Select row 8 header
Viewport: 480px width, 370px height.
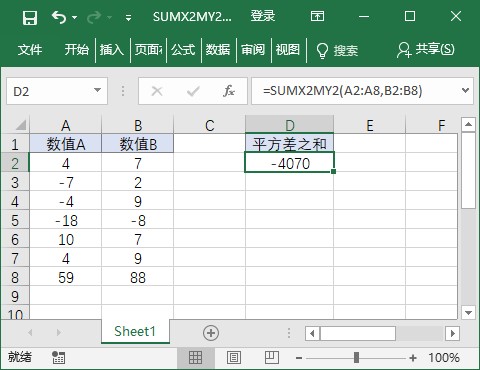[15, 277]
